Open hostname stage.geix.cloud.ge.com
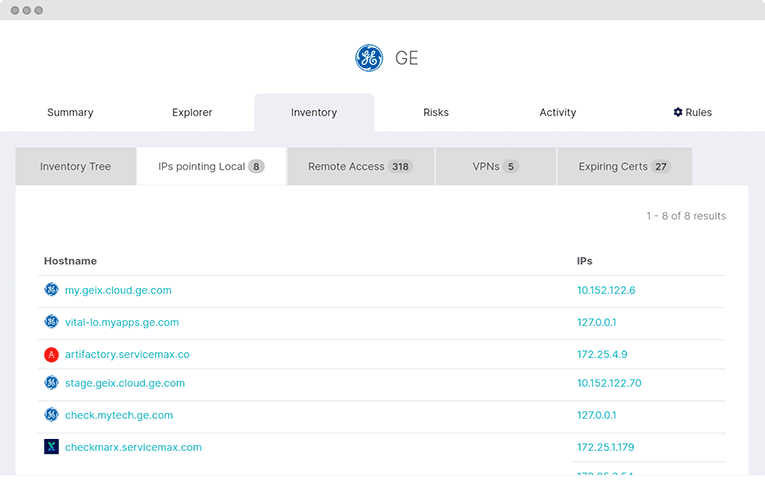 (x=125, y=383)
